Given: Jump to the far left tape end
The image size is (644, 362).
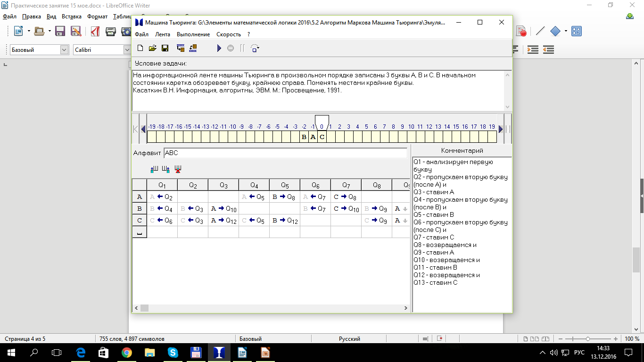Looking at the screenshot, I should pyautogui.click(x=136, y=129).
